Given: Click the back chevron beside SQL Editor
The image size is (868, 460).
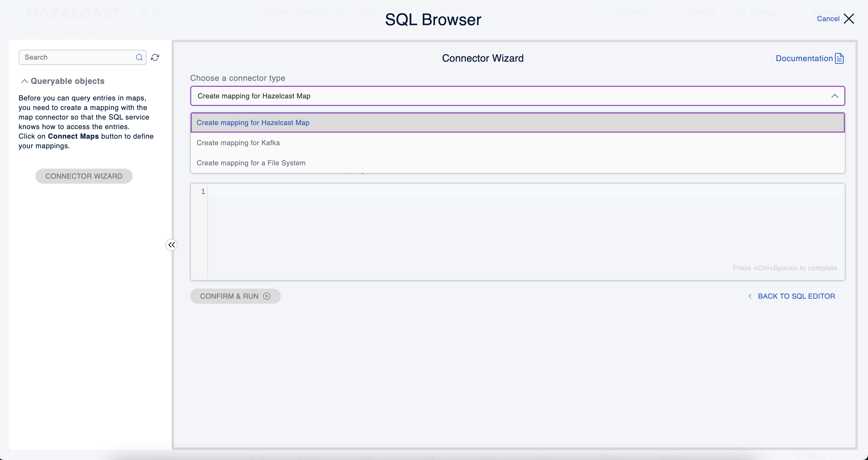Looking at the screenshot, I should pos(750,296).
